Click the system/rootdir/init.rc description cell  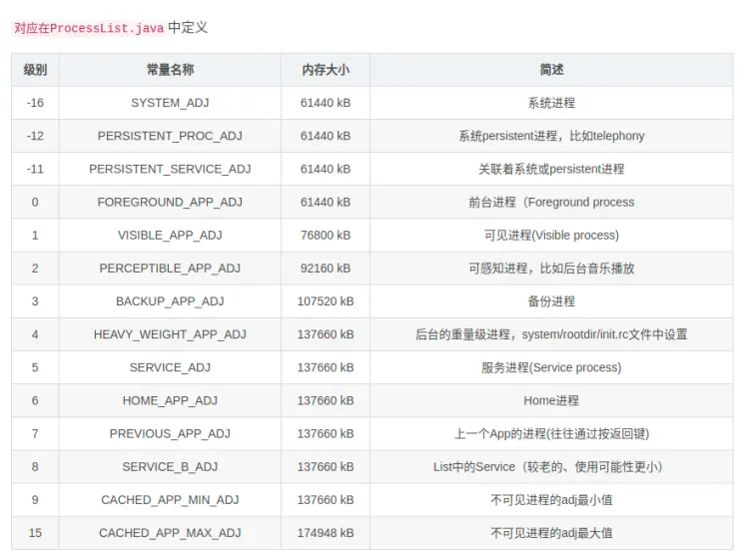click(551, 334)
